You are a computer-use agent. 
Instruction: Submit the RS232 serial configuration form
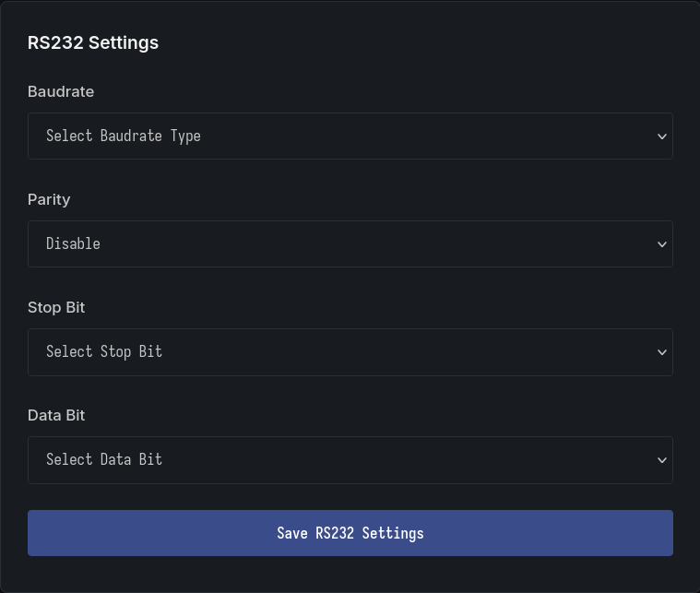click(x=350, y=533)
